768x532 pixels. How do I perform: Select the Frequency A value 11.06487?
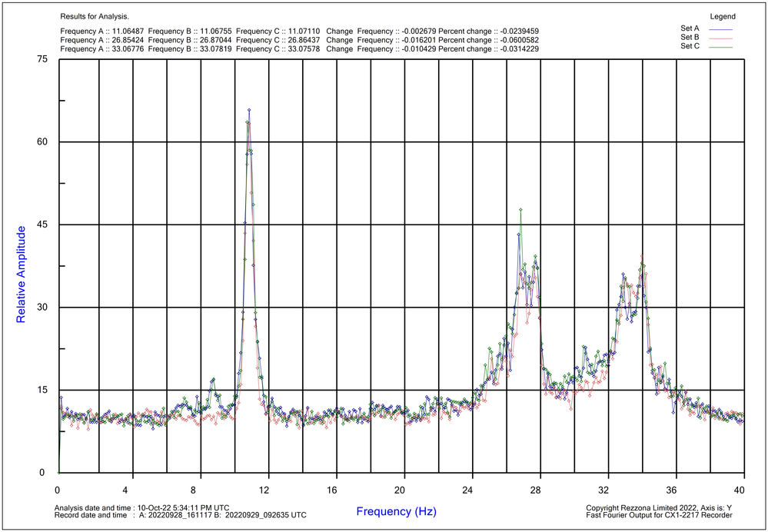click(x=128, y=31)
